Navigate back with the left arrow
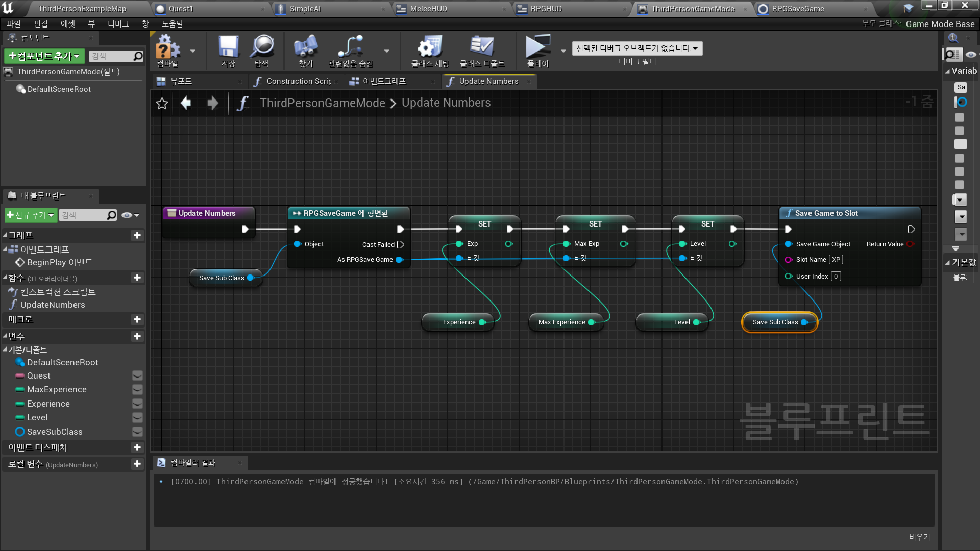Image resolution: width=980 pixels, height=551 pixels. [x=186, y=103]
